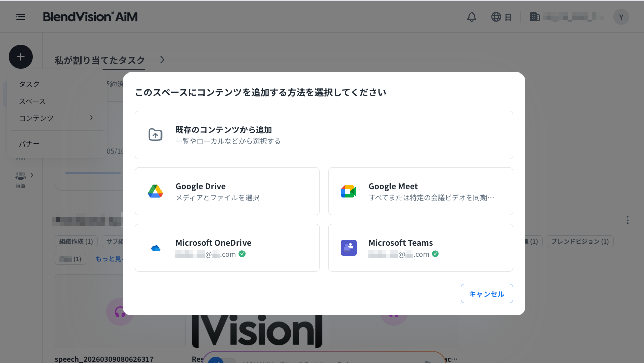The width and height of the screenshot is (644, 363).
Task: Click the plus create button
Action: tap(21, 57)
